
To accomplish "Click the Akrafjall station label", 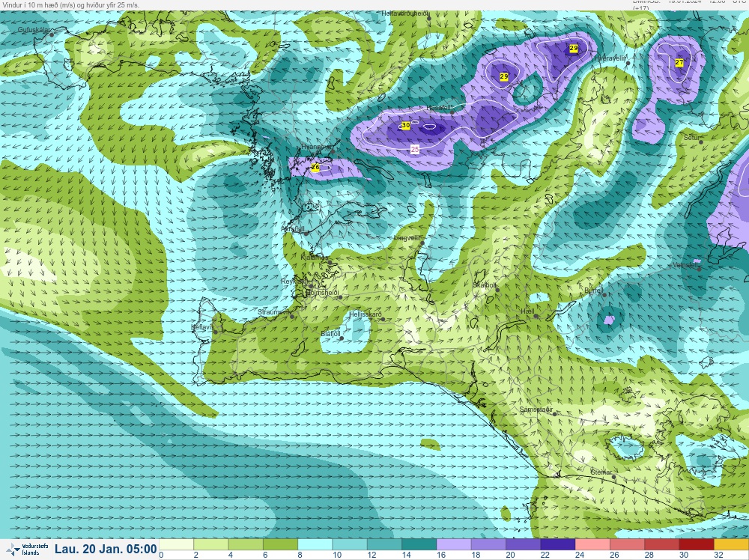I will (293, 229).
